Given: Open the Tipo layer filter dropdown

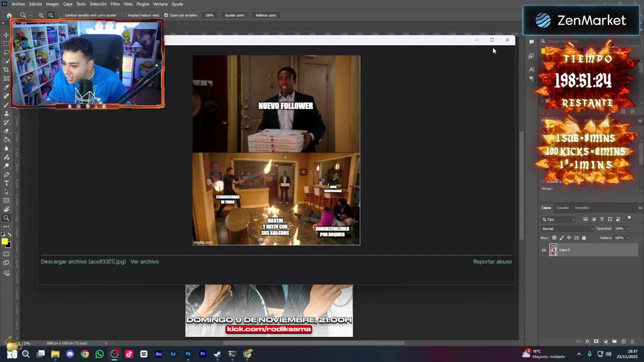Looking at the screenshot, I should click(x=558, y=219).
